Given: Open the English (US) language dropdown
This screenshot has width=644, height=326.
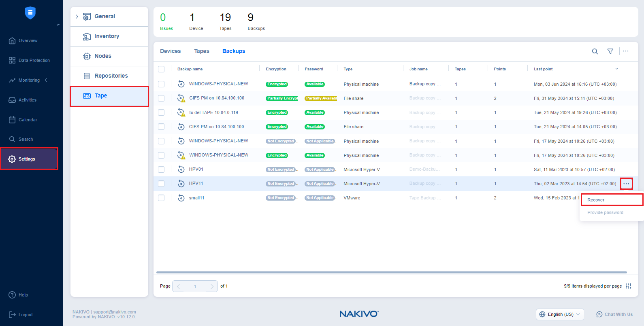Looking at the screenshot, I should point(560,314).
